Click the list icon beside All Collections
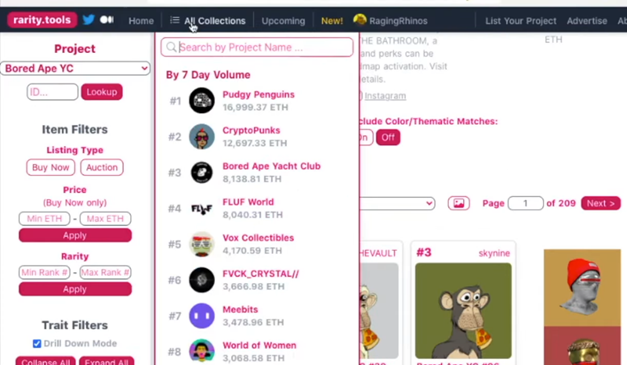Viewport: 627px width, 365px height. pyautogui.click(x=175, y=20)
